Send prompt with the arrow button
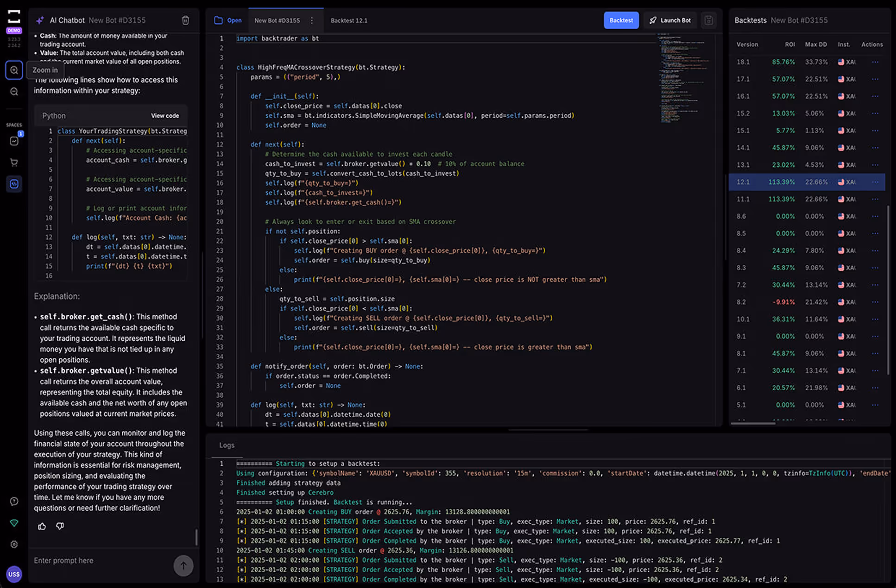The image size is (896, 588). tap(183, 565)
